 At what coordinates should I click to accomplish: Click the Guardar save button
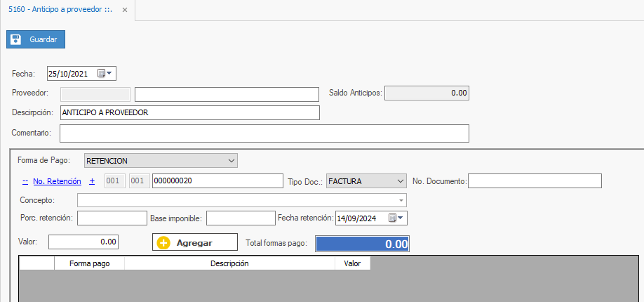coord(36,39)
